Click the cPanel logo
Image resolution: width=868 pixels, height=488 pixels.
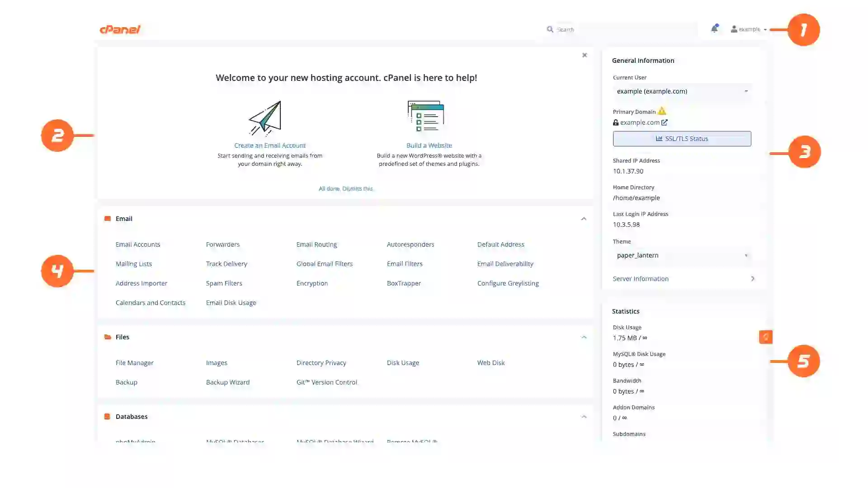(120, 29)
